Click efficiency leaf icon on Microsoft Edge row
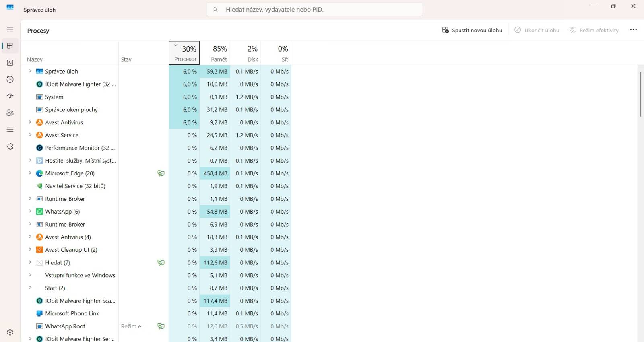Screen dimensions: 644x342 tap(161, 173)
